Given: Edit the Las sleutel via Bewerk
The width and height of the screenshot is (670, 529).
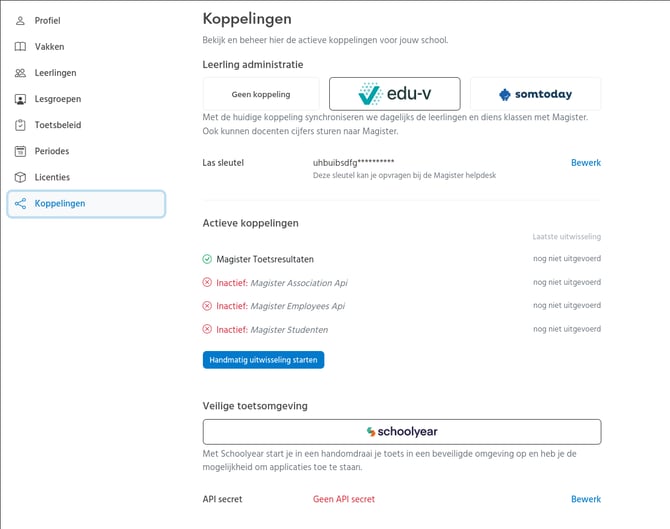Looking at the screenshot, I should tap(585, 162).
